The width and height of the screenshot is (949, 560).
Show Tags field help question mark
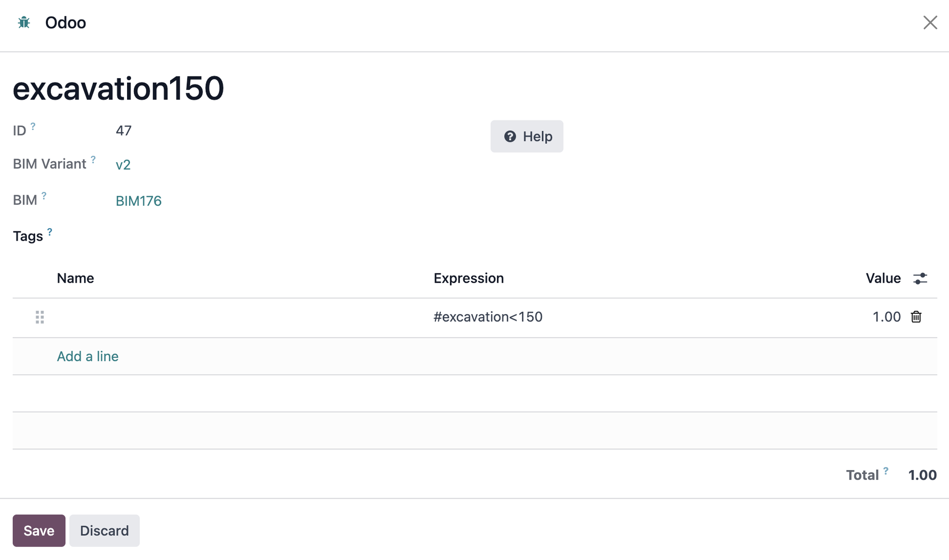[x=49, y=231]
